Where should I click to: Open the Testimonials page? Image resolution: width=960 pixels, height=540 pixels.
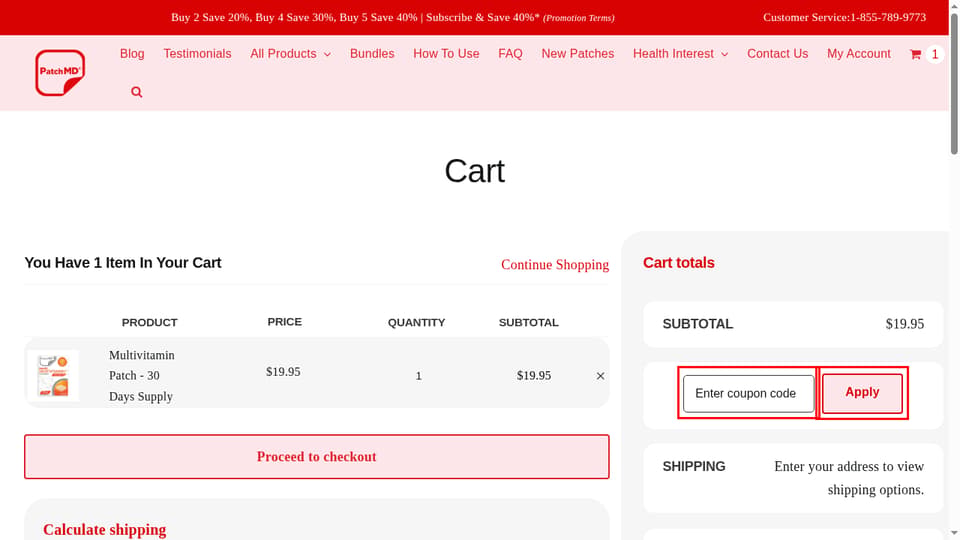click(x=197, y=54)
